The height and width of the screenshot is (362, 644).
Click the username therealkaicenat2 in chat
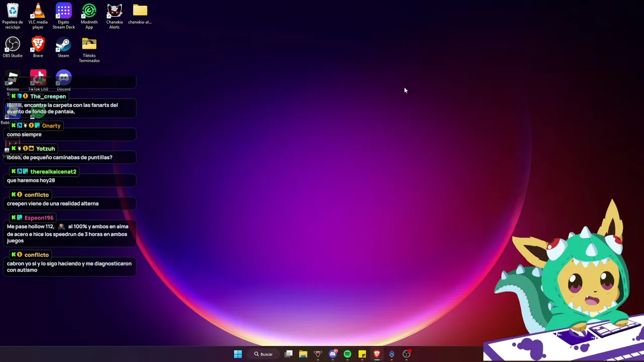coord(53,172)
